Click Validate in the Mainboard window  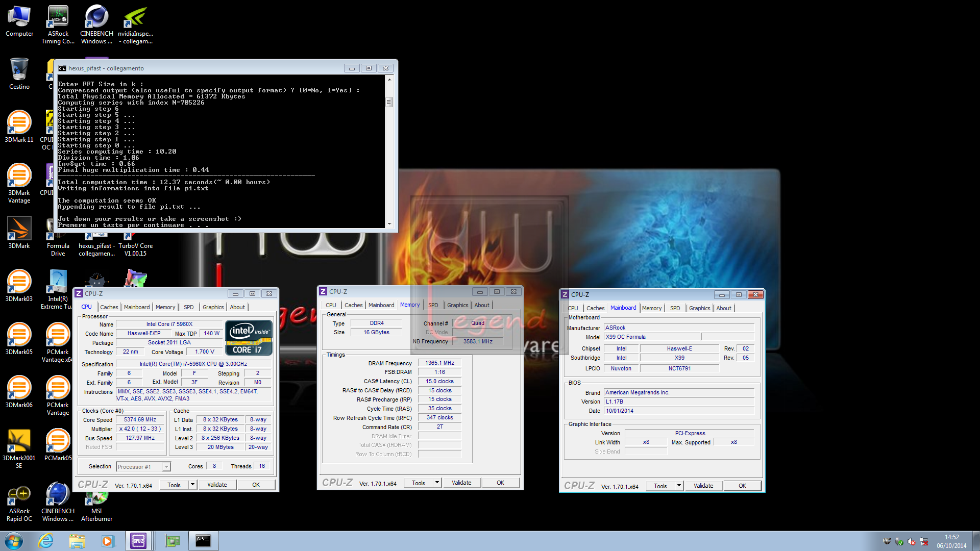(703, 486)
